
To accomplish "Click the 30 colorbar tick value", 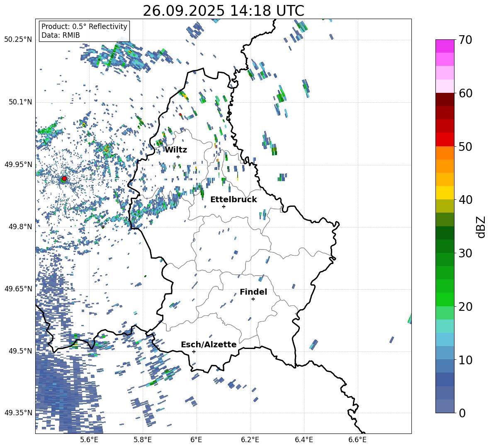I will tap(466, 253).
